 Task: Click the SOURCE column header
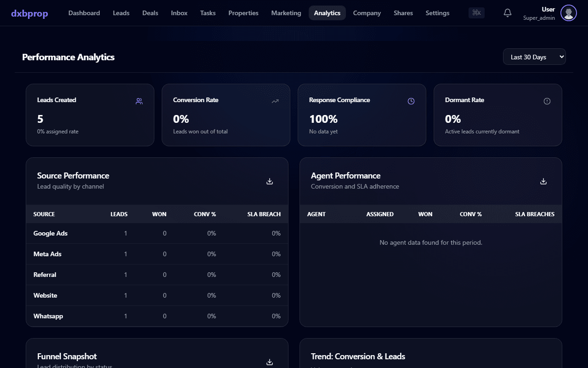(44, 214)
